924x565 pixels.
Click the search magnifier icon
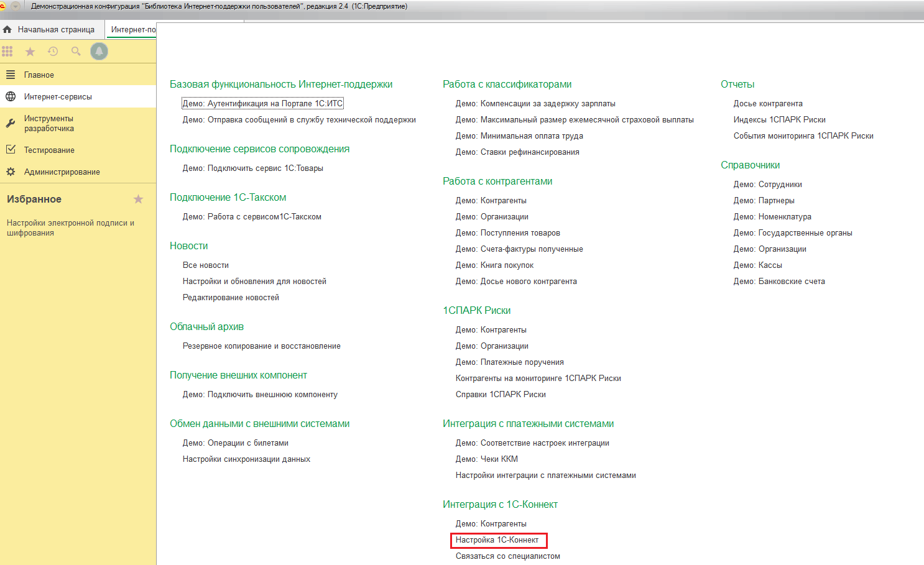[76, 52]
